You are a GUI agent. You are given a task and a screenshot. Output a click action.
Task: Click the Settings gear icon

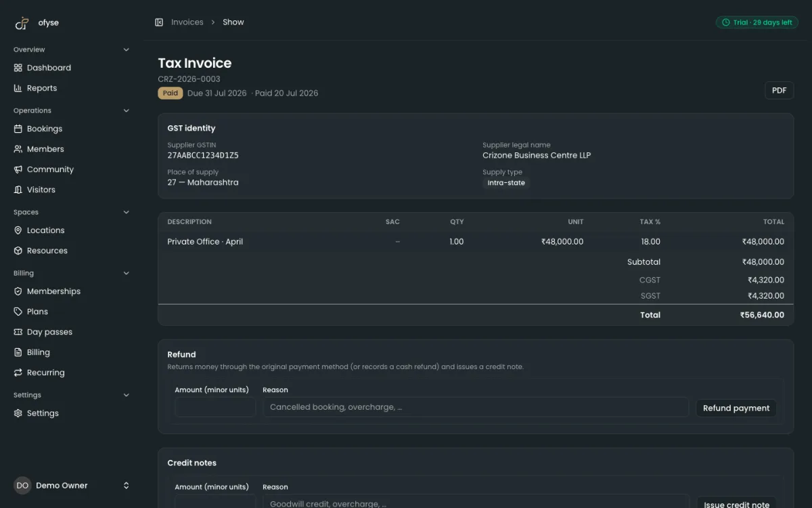tap(18, 413)
